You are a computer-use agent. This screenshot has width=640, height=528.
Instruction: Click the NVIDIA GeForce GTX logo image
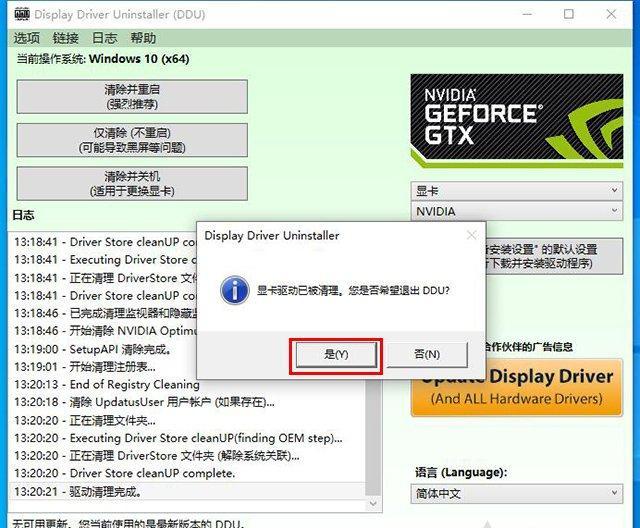[x=517, y=121]
